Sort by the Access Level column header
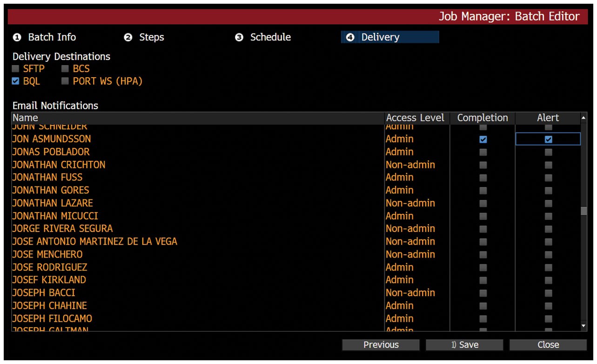Screen dimensions: 597x364 click(415, 118)
